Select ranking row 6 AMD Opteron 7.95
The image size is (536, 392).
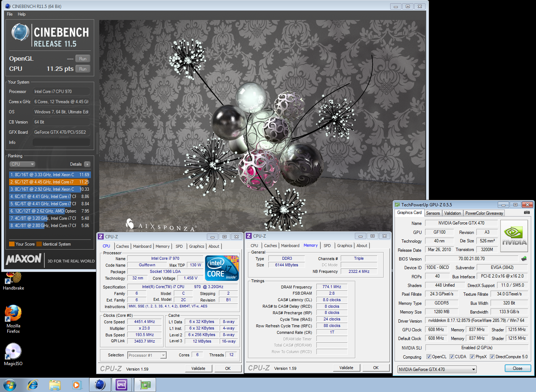coord(50,211)
